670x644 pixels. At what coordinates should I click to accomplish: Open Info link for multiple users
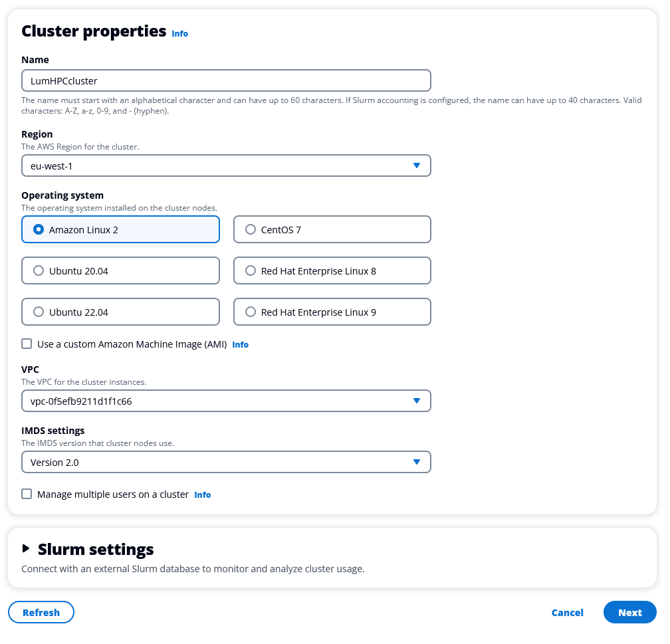coord(202,495)
